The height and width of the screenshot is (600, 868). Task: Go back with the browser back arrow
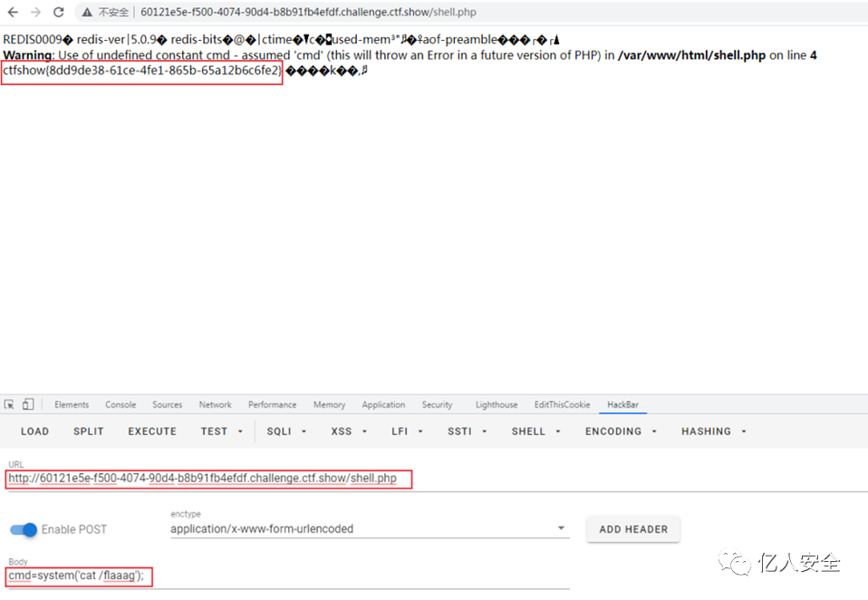click(13, 12)
